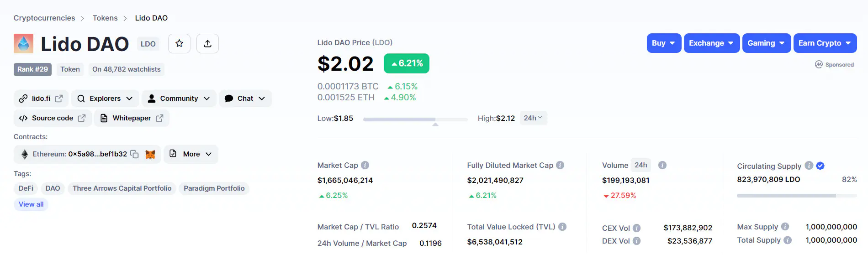Click the Total Value Locked info icon
Image resolution: width=868 pixels, height=265 pixels.
point(562,227)
